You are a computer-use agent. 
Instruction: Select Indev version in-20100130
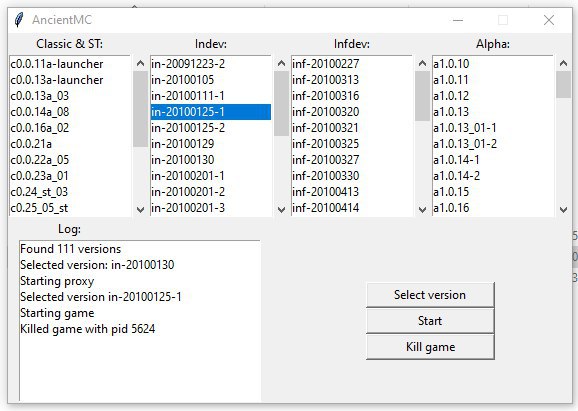pos(211,160)
